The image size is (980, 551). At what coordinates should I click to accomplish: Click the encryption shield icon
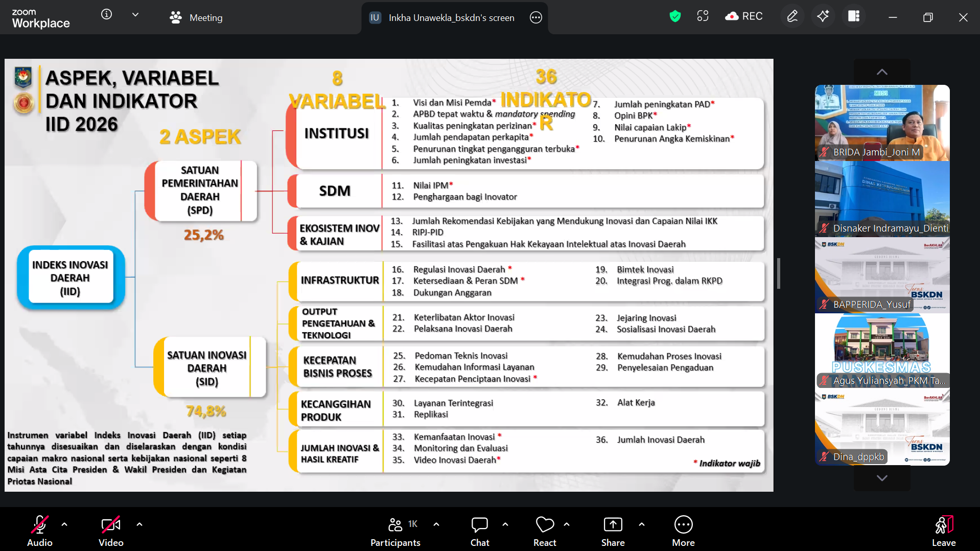(675, 16)
